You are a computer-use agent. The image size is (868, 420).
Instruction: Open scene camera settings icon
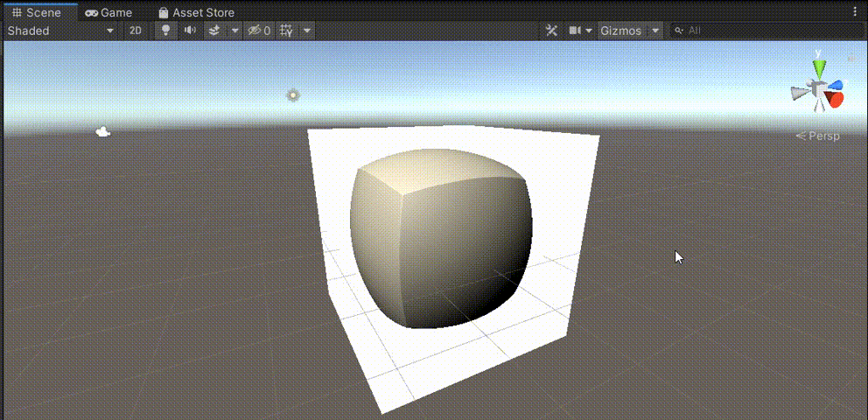coord(575,31)
